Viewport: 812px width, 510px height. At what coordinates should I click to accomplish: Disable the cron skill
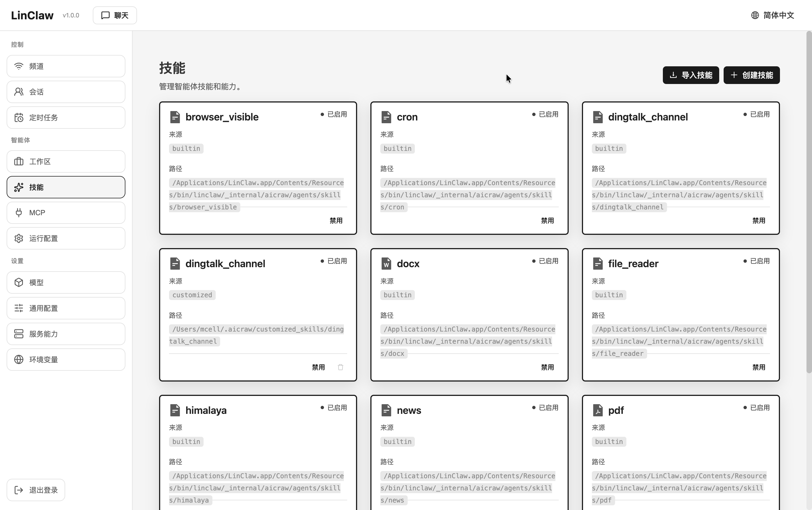click(547, 220)
